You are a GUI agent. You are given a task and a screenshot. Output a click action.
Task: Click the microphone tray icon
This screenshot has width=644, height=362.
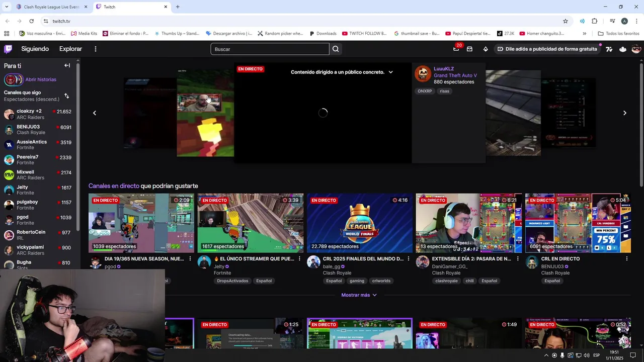562,355
